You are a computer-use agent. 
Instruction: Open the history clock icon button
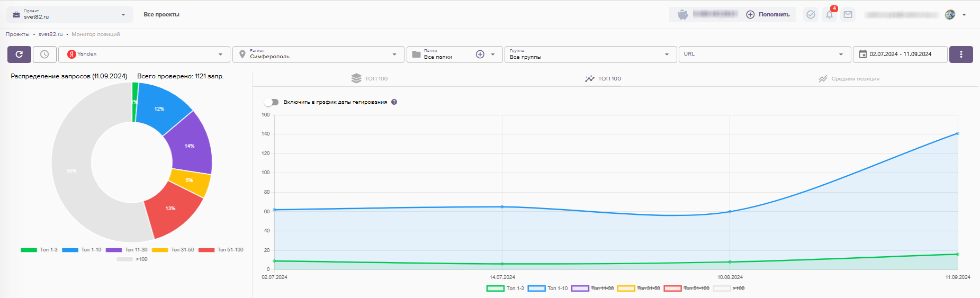[x=44, y=54]
